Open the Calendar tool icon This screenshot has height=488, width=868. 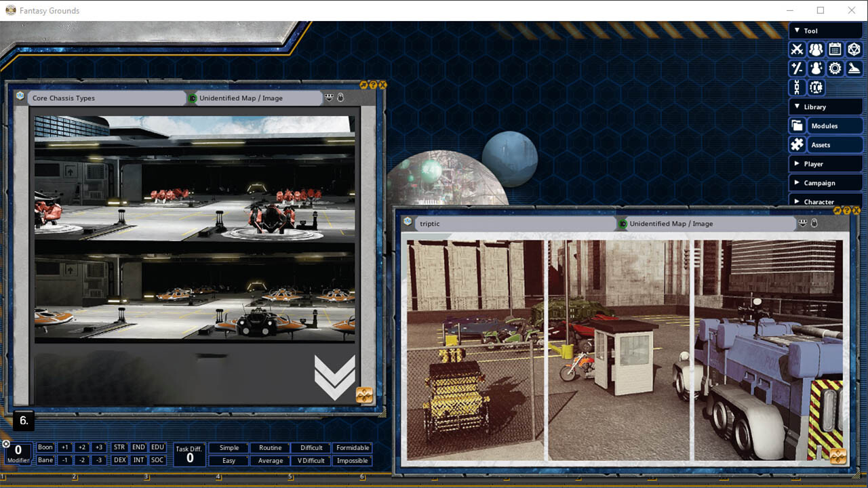click(x=835, y=49)
